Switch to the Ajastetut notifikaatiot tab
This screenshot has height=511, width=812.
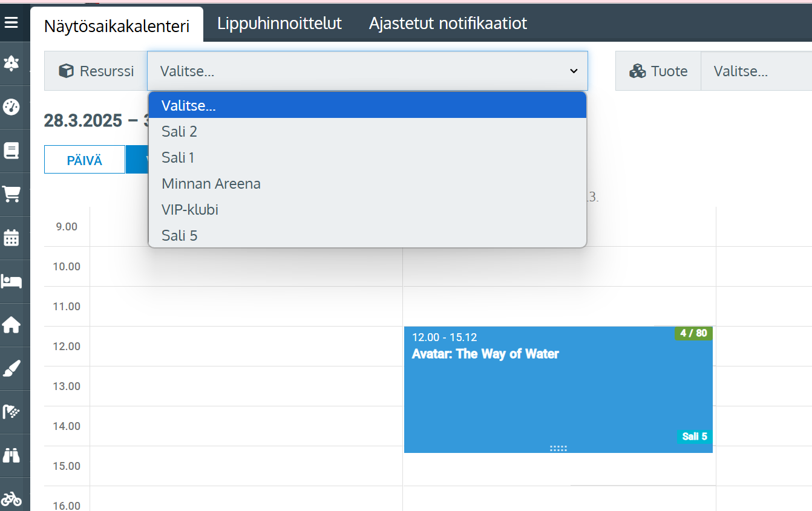click(448, 24)
